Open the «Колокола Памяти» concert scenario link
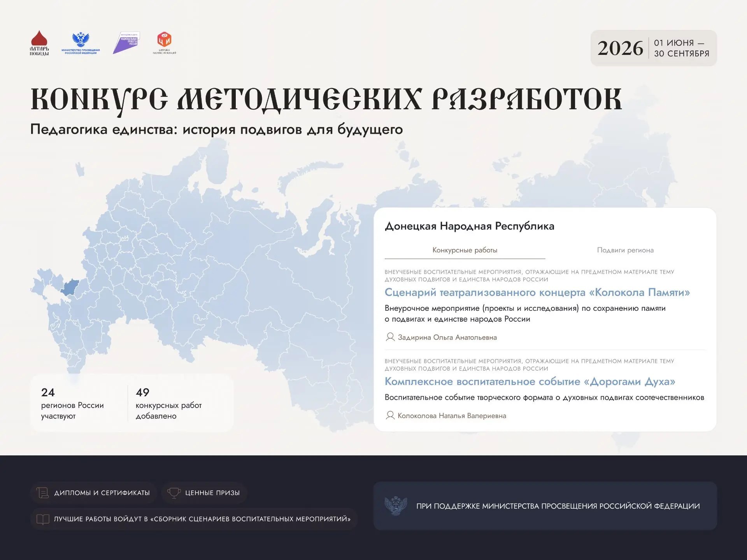Image resolution: width=747 pixels, height=560 pixels. click(537, 292)
